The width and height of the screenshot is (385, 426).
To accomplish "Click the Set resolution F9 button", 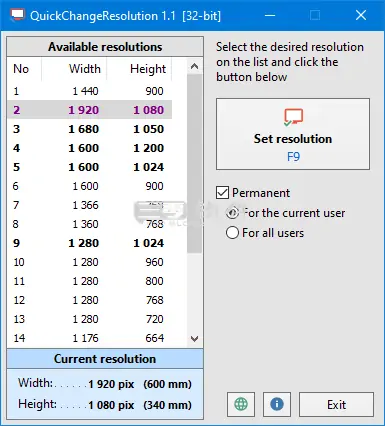I will tap(293, 134).
